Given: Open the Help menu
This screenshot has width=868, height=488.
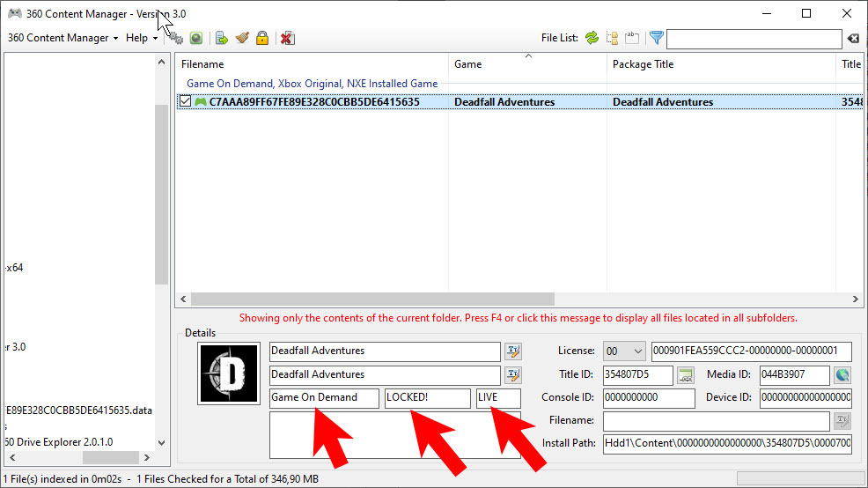Looking at the screenshot, I should (x=141, y=38).
